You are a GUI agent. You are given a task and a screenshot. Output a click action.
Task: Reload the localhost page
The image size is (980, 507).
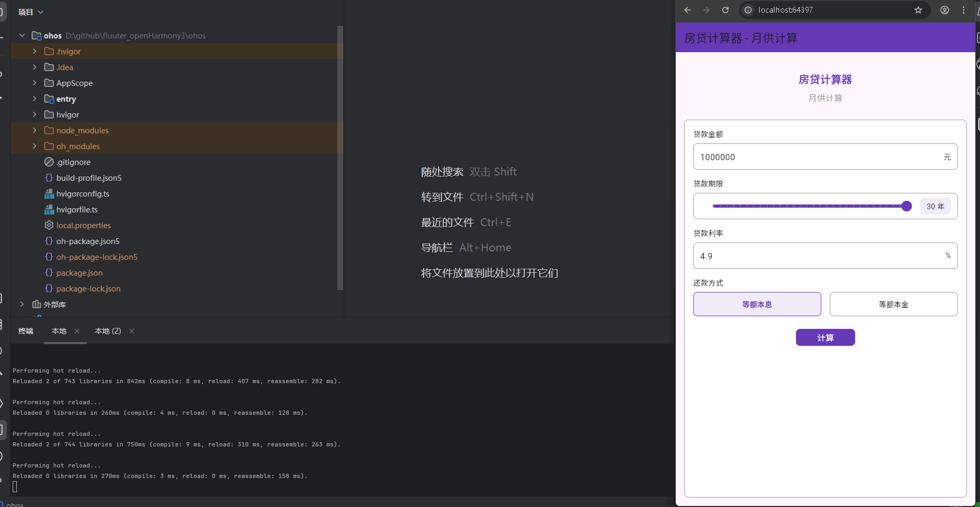(725, 10)
